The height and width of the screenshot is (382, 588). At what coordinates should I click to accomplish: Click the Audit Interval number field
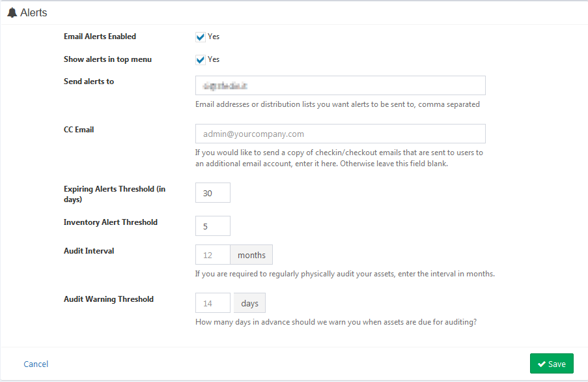coord(212,254)
